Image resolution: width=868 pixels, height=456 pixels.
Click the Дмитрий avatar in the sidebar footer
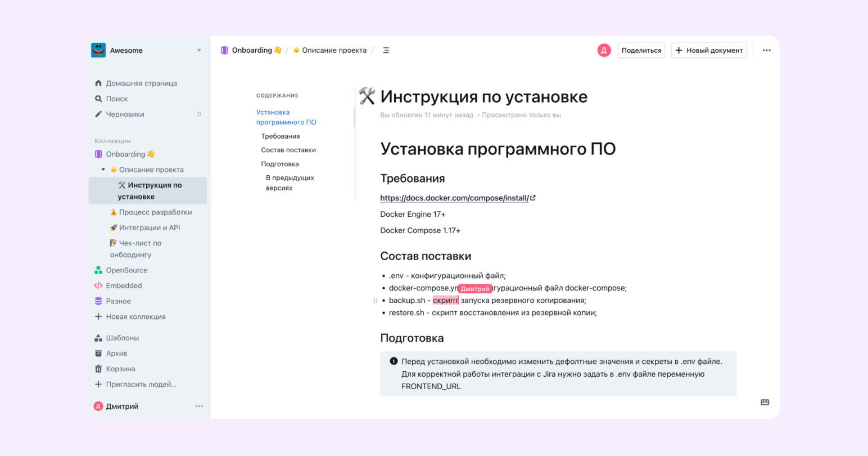(x=98, y=406)
